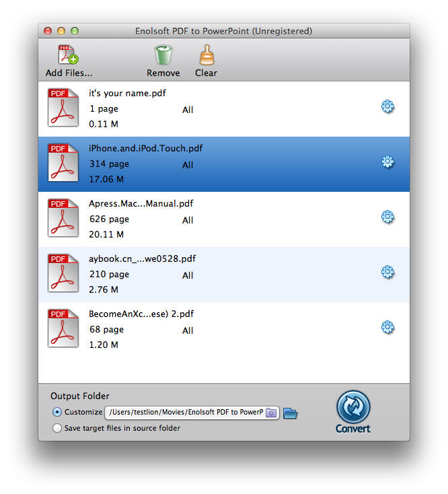
Task: Click page range All for BecomeAnXc...ese) 2.pdf
Action: click(188, 330)
